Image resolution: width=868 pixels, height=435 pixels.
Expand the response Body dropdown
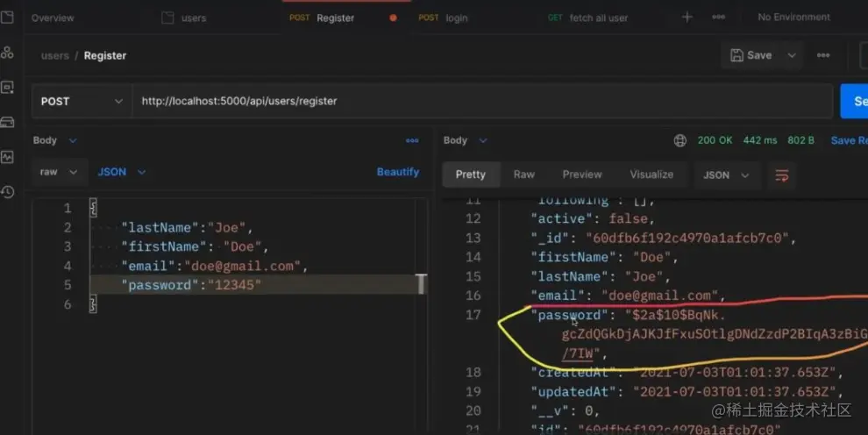465,140
